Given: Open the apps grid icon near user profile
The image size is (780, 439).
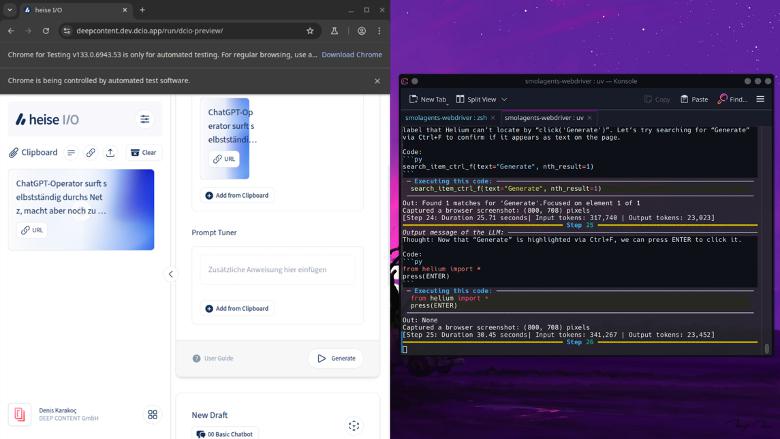Looking at the screenshot, I should tap(153, 414).
